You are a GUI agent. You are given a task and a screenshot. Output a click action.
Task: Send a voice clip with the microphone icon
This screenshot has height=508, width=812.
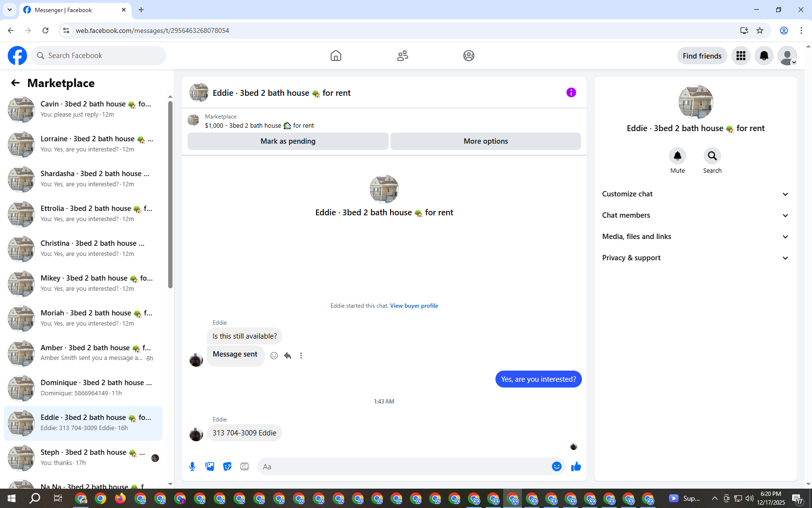[192, 466]
